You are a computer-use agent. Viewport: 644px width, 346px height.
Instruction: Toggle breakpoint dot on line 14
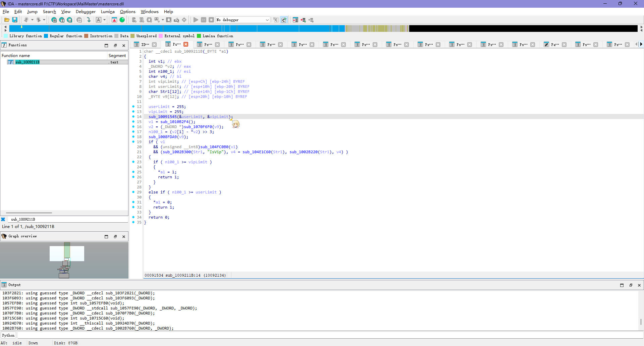pyautogui.click(x=133, y=117)
